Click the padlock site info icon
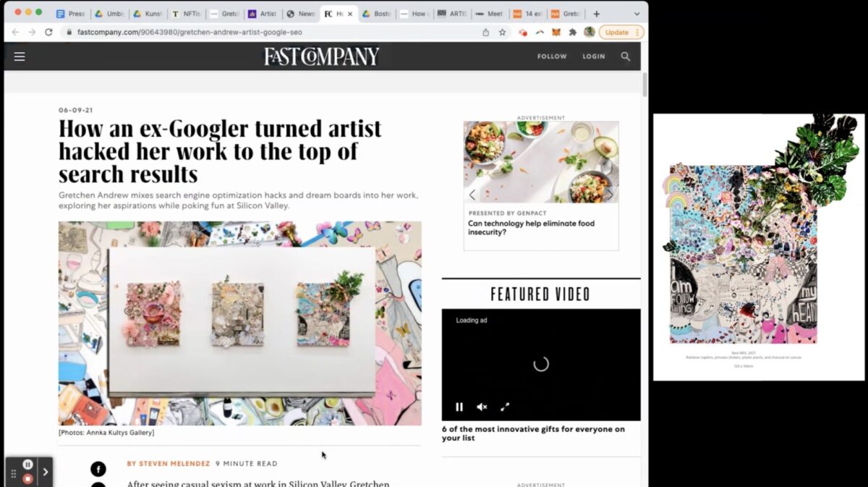 tap(69, 33)
